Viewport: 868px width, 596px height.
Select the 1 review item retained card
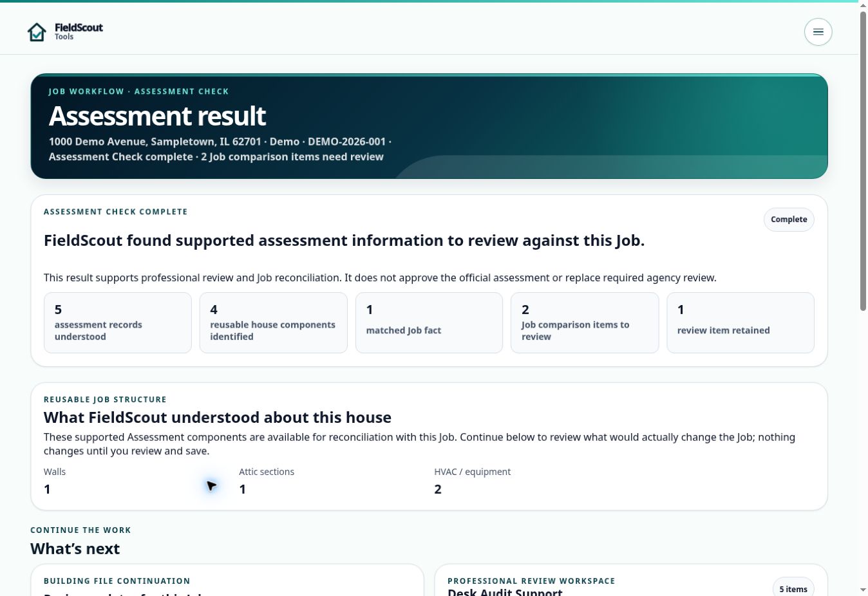pyautogui.click(x=741, y=322)
